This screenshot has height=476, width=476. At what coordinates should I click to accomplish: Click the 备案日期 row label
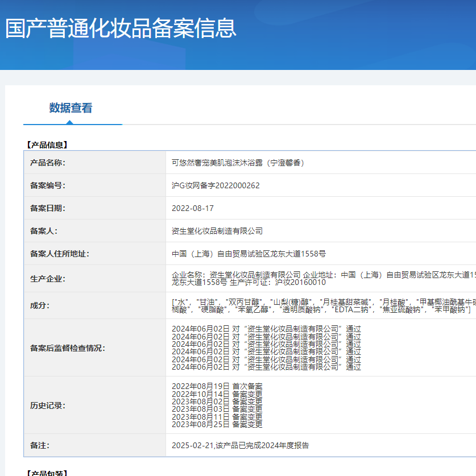tap(48, 208)
